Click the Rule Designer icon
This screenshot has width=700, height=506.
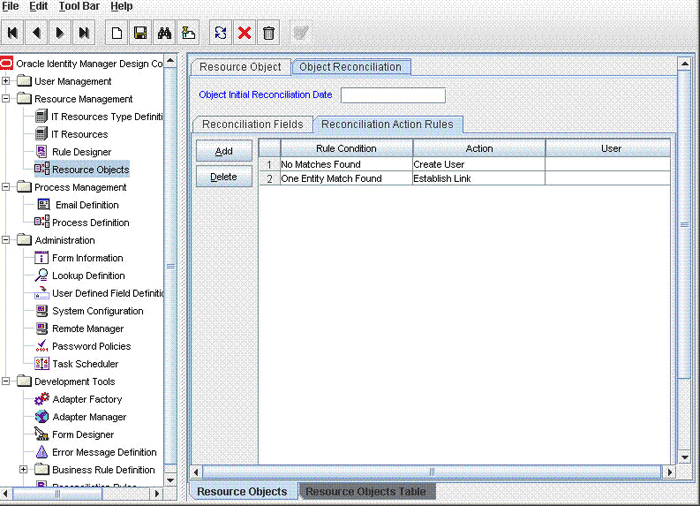(x=42, y=151)
